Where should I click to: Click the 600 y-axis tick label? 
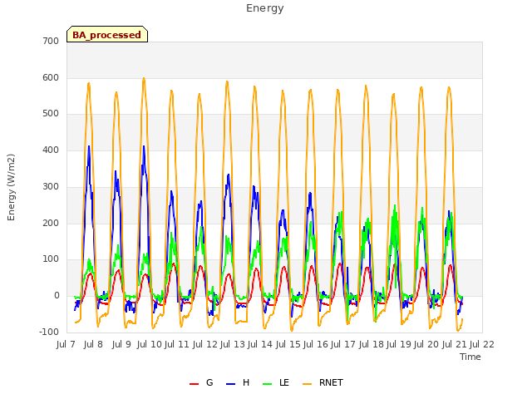(x=51, y=77)
